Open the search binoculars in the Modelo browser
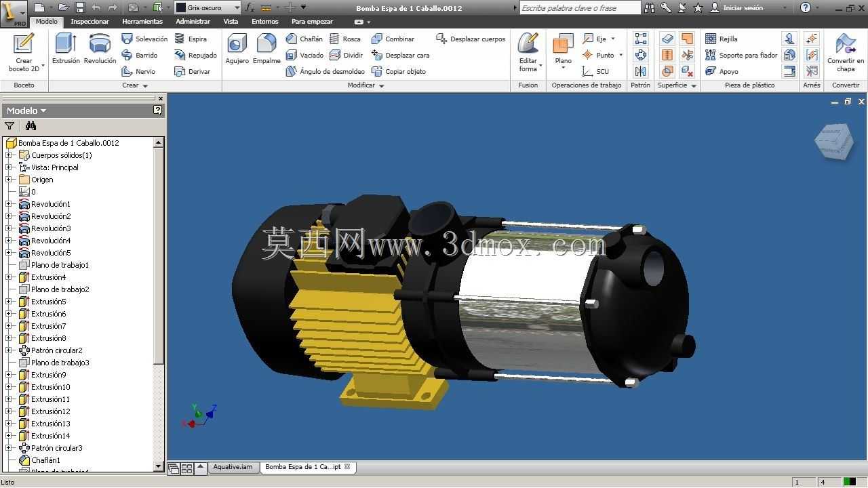This screenshot has width=868, height=488. [x=31, y=125]
